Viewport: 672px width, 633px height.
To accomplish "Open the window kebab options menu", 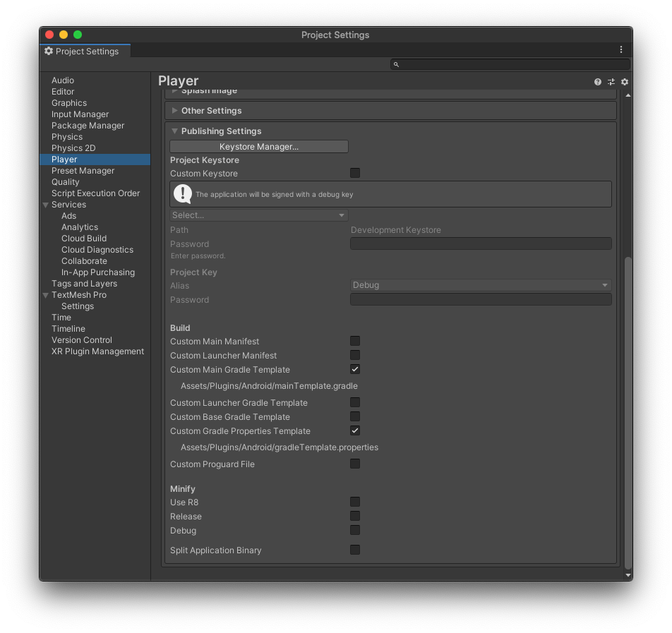I will (x=621, y=49).
